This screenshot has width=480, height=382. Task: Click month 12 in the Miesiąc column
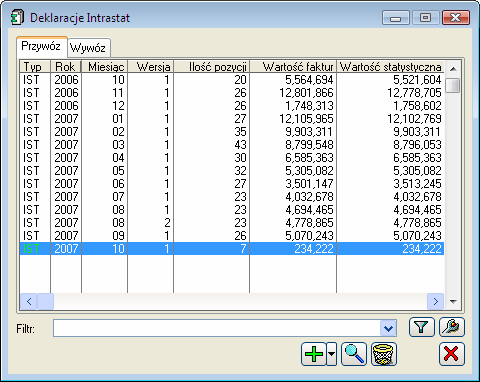(x=118, y=106)
